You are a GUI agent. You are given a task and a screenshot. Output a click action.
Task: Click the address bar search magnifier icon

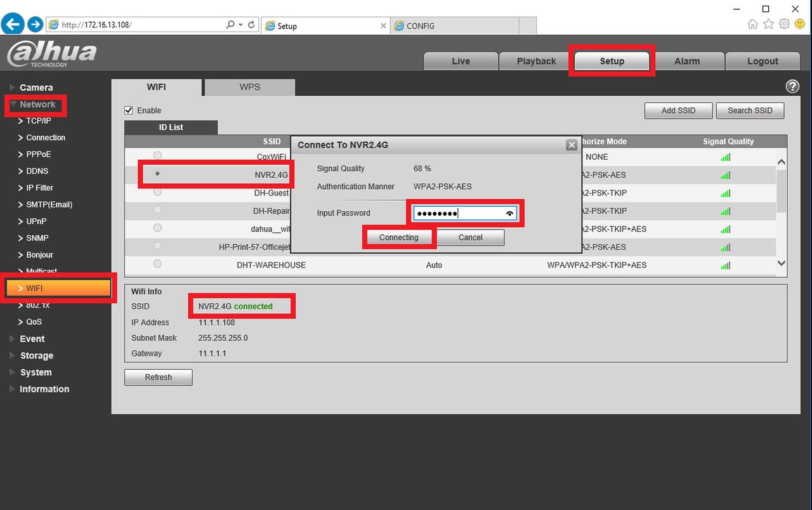click(230, 25)
